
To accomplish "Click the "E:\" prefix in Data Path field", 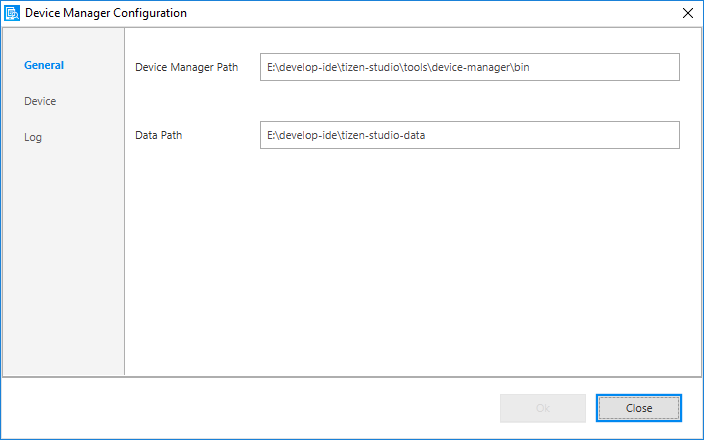I will pyautogui.click(x=272, y=135).
